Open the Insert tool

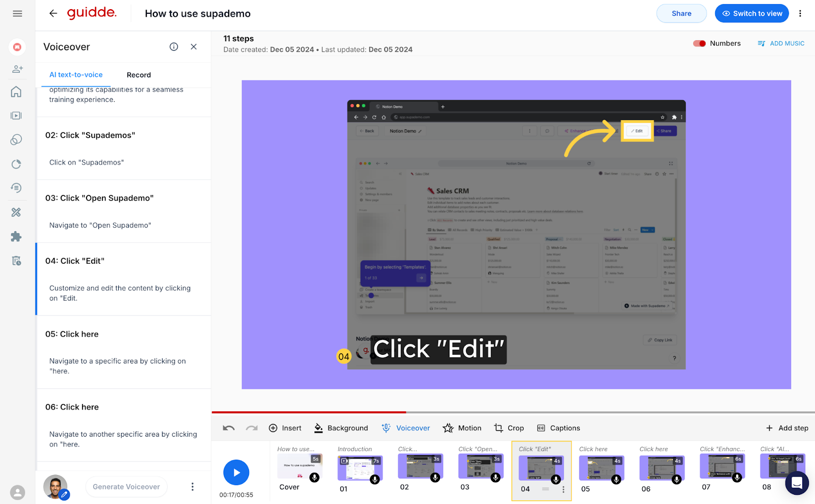[x=285, y=428]
